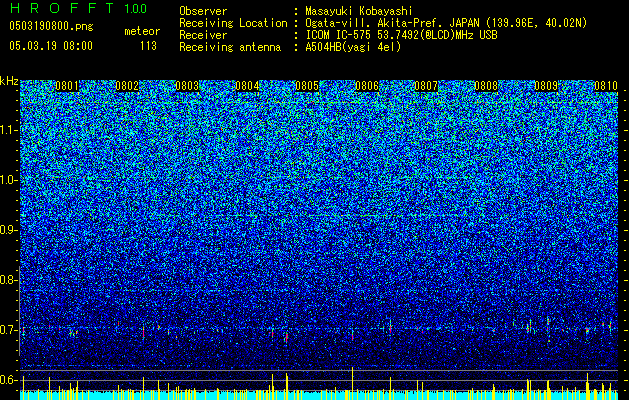Click the 0803 time marker
The height and width of the screenshot is (400, 629).
pos(187,86)
